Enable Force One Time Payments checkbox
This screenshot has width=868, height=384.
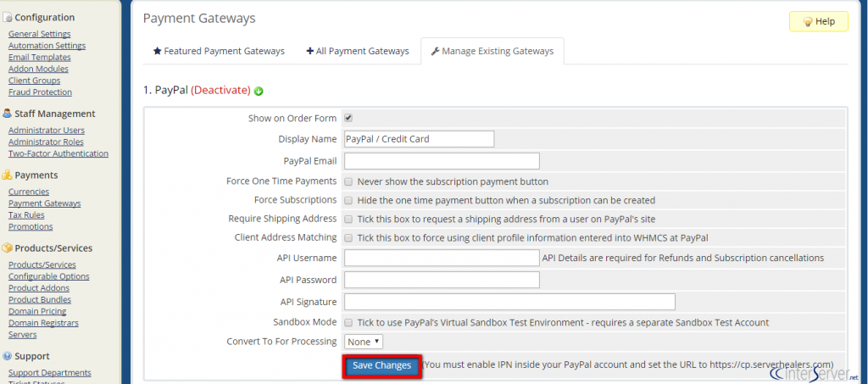[x=348, y=181]
